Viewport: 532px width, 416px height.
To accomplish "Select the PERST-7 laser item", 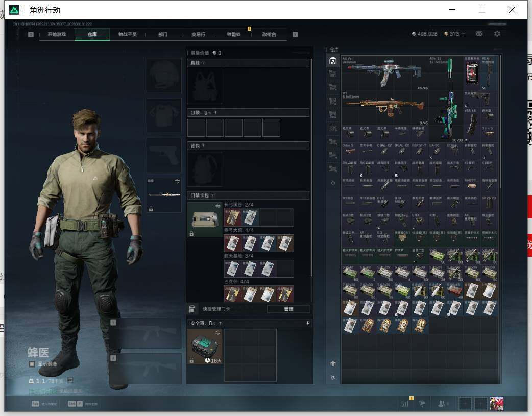I will tap(420, 151).
